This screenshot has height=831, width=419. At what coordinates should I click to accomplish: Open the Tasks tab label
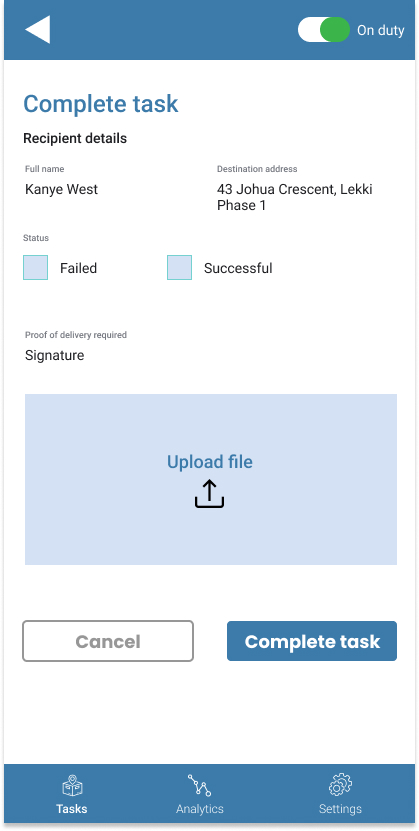(72, 809)
